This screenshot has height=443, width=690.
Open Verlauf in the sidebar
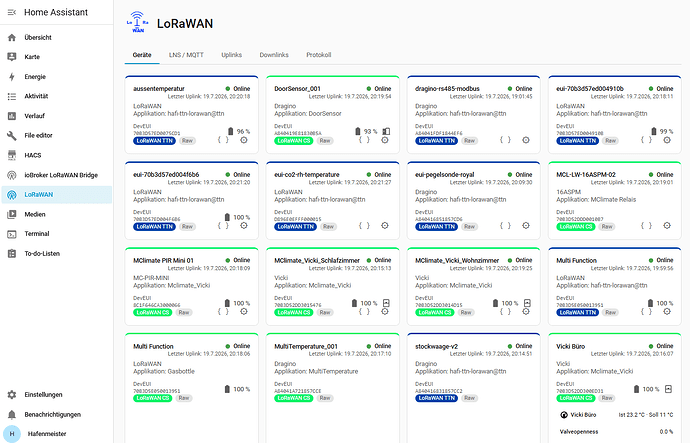pos(56,116)
